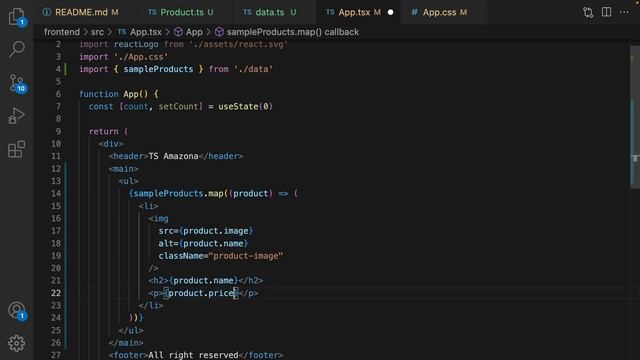Switch to the Product.ts tab
Image resolution: width=640 pixels, height=360 pixels.
181,12
